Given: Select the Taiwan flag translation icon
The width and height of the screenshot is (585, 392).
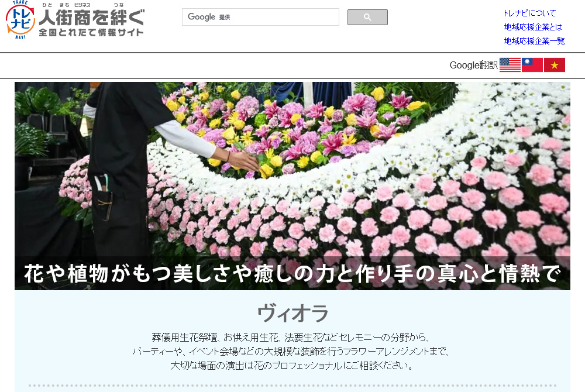Looking at the screenshot, I should tap(532, 65).
